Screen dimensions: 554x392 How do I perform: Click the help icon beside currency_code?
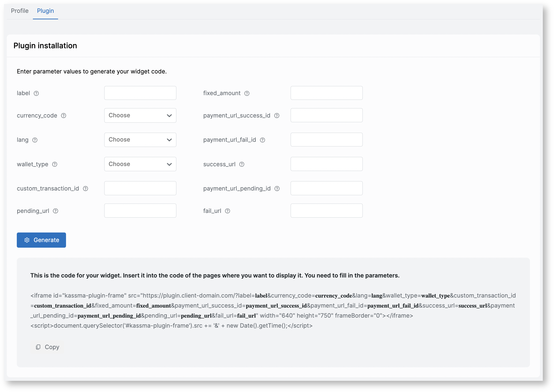pyautogui.click(x=63, y=116)
